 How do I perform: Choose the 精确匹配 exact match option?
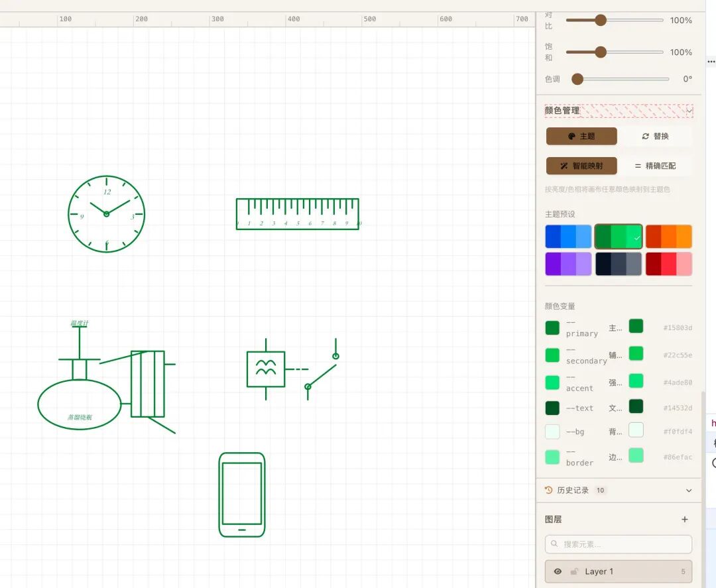coord(655,166)
